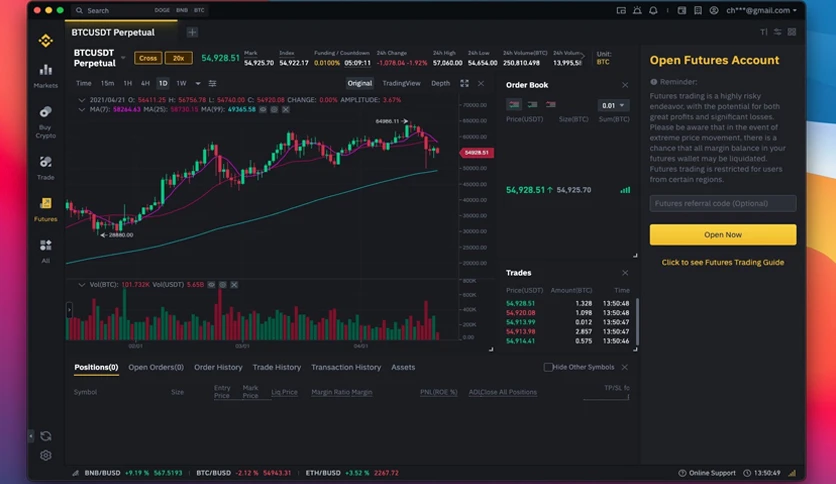Click the refresh icon in the sidebar
The width and height of the screenshot is (836, 484).
click(x=46, y=436)
